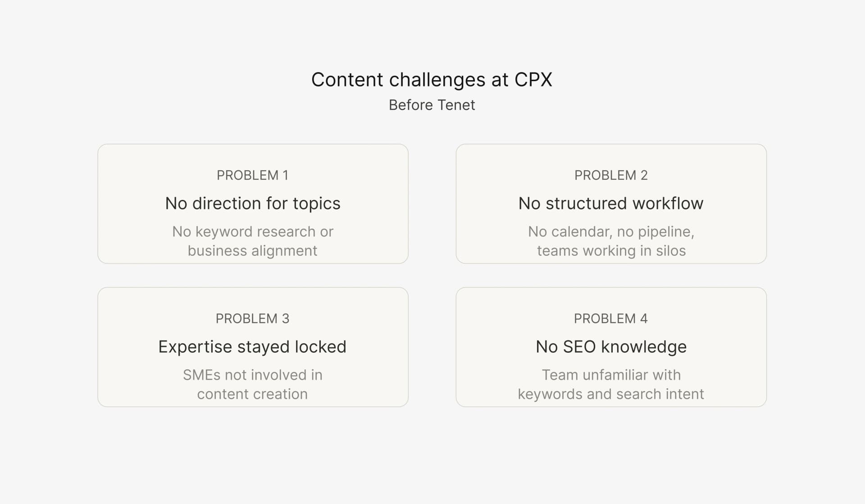This screenshot has height=504, width=865.
Task: Click the 'PROBLEM 3' label
Action: (x=252, y=319)
